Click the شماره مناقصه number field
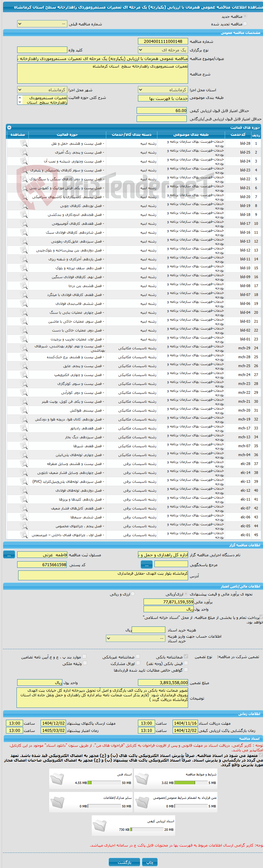The height and width of the screenshot is (868, 263). tap(163, 41)
